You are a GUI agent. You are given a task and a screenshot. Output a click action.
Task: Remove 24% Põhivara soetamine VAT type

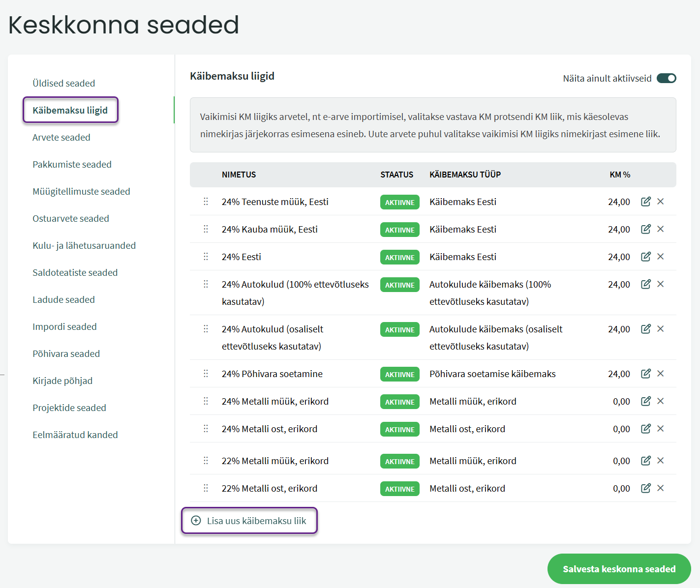pyautogui.click(x=660, y=374)
